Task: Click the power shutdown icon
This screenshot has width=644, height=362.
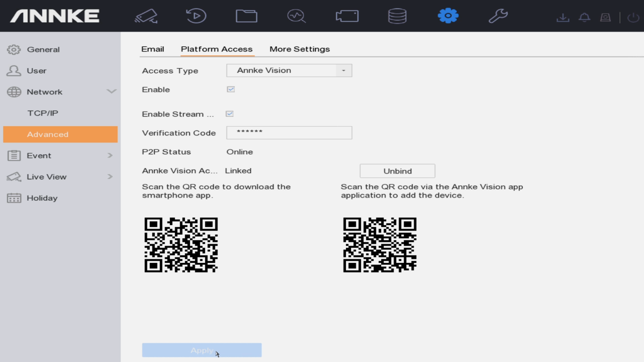Action: click(633, 17)
